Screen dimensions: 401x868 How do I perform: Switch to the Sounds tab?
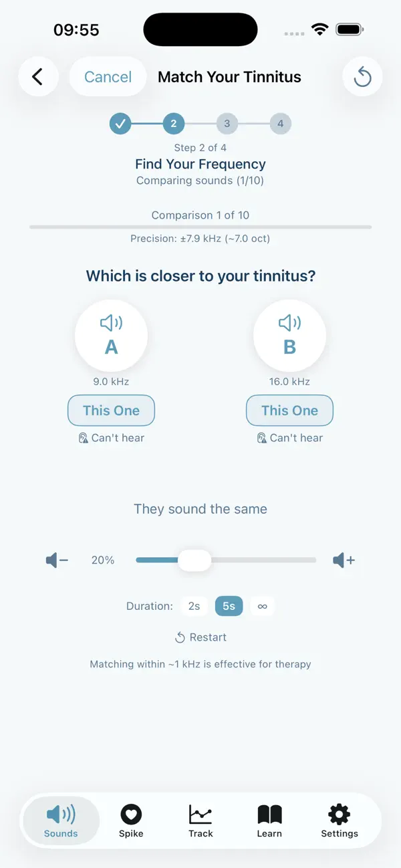pyautogui.click(x=60, y=820)
